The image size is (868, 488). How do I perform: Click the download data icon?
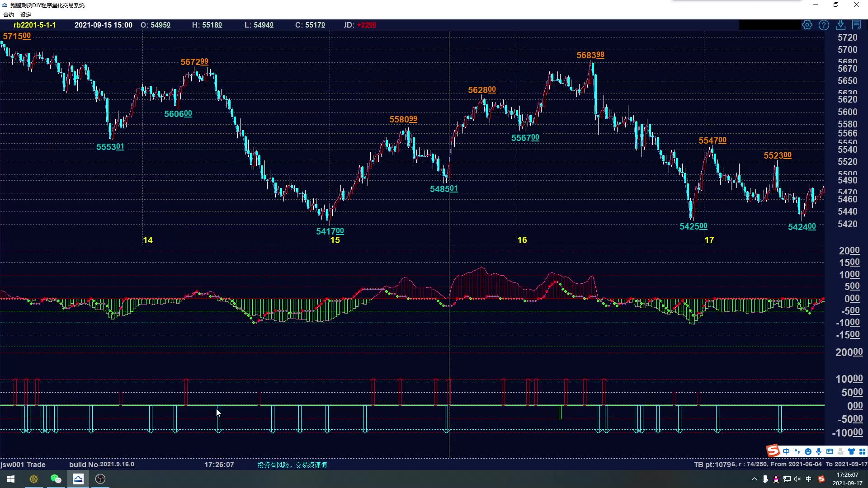840,25
